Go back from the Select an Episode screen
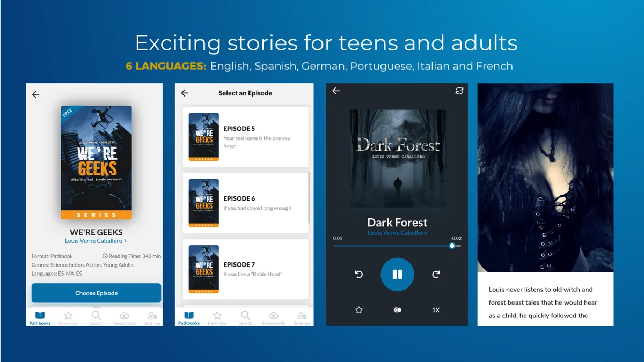This screenshot has height=362, width=644. point(185,93)
